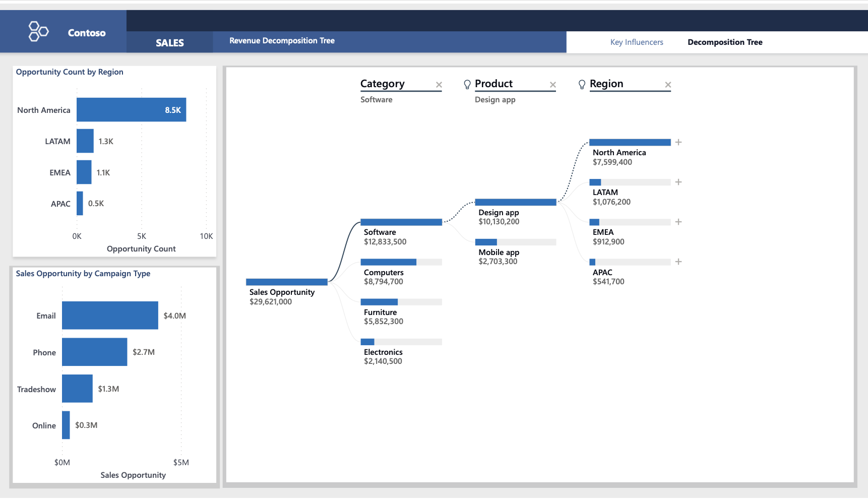
Task: Remove the Product level with its X
Action: 553,85
